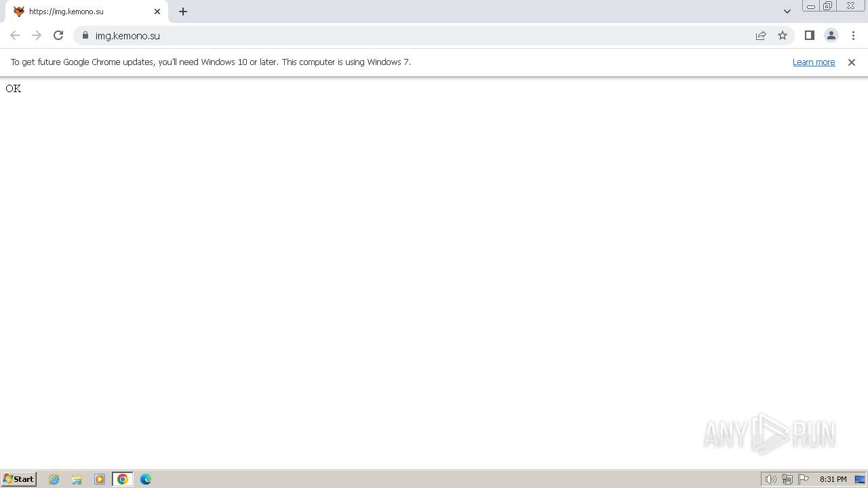Image resolution: width=868 pixels, height=488 pixels.
Task: Click the browser back arrow
Action: [15, 35]
